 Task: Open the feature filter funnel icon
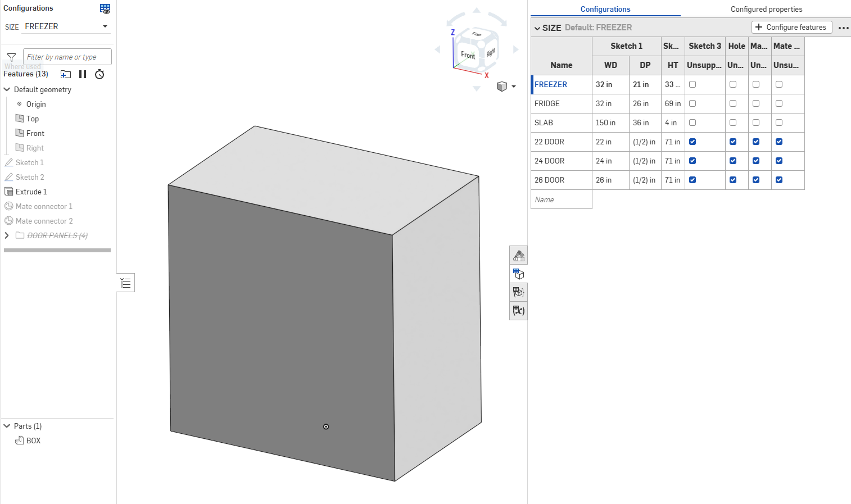[11, 57]
